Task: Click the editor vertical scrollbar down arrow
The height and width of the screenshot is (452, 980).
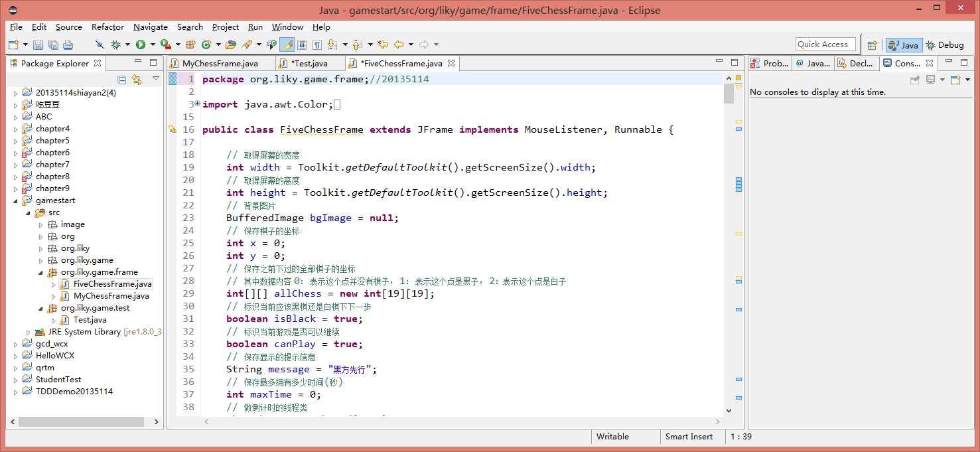Action: 729,411
